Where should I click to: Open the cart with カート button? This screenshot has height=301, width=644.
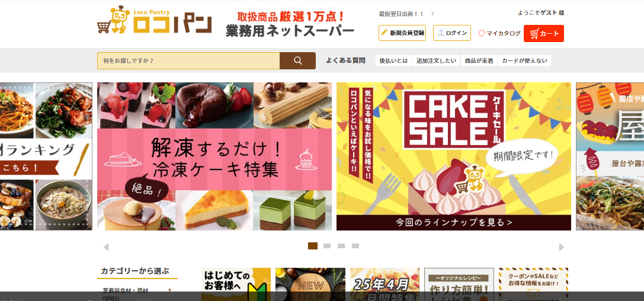point(544,33)
